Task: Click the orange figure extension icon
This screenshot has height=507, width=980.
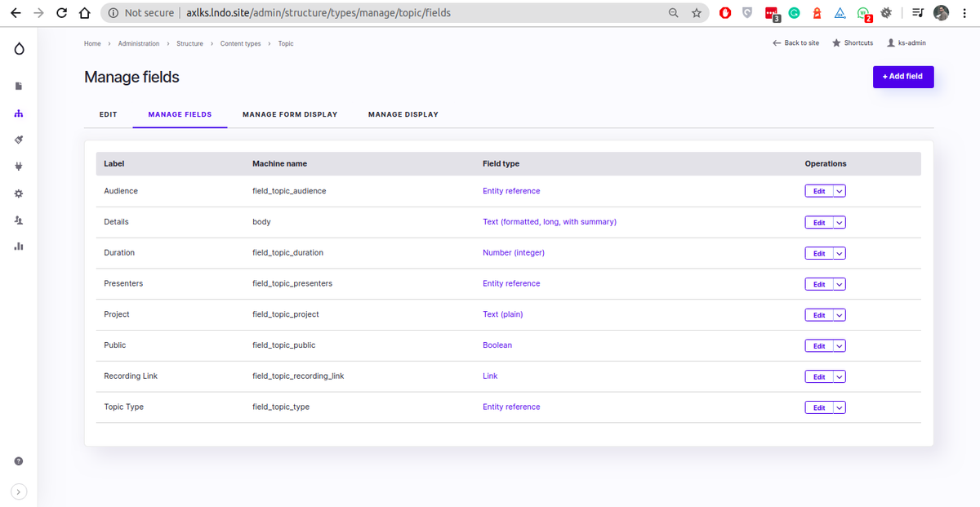Action: (817, 13)
